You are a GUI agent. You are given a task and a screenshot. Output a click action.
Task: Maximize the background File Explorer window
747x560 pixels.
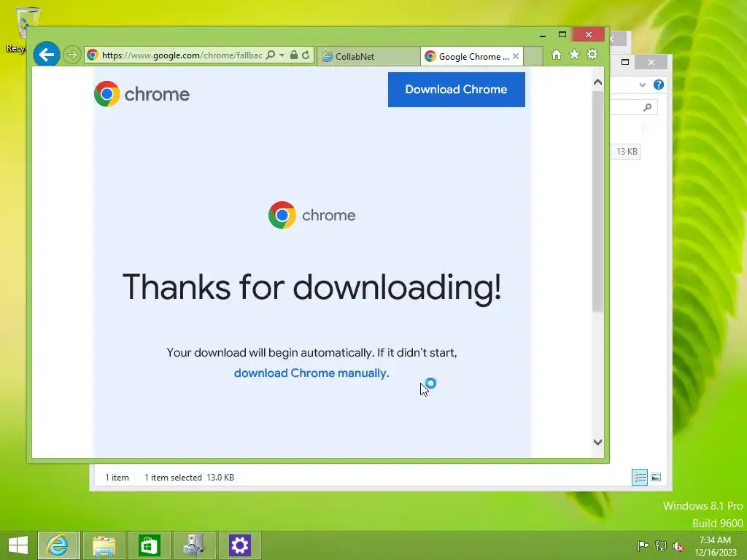pos(625,63)
